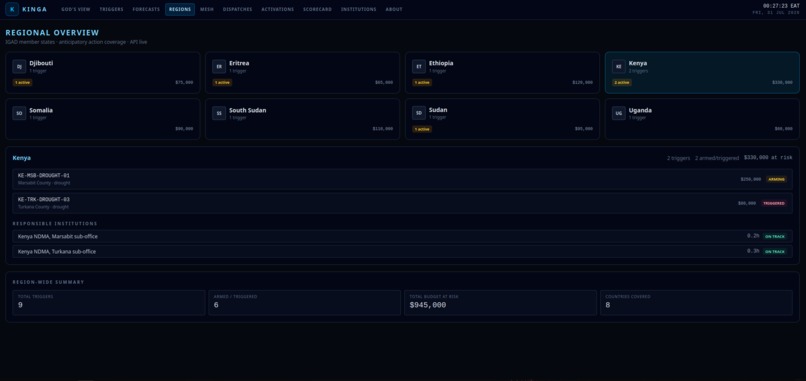Click the "Marsabit County · drought" subtitle
The image size is (806, 381).
(44, 183)
